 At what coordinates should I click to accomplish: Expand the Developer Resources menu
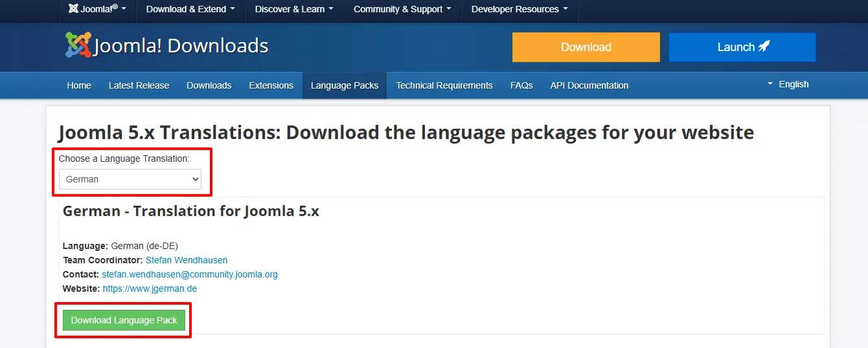pyautogui.click(x=520, y=9)
